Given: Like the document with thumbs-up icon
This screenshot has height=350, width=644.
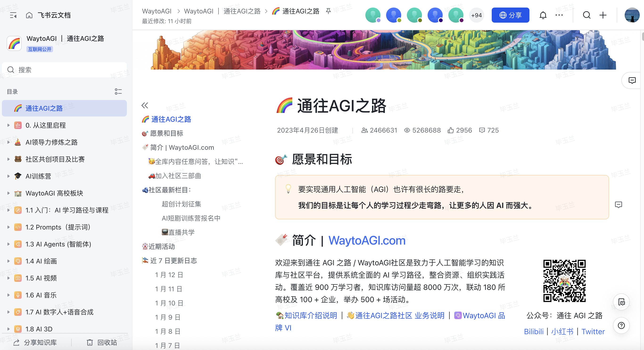Looking at the screenshot, I should 450,130.
